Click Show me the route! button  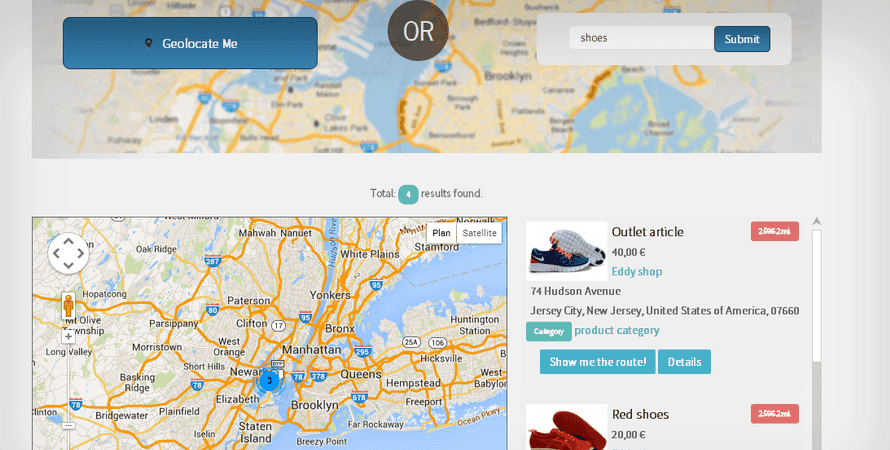point(598,361)
